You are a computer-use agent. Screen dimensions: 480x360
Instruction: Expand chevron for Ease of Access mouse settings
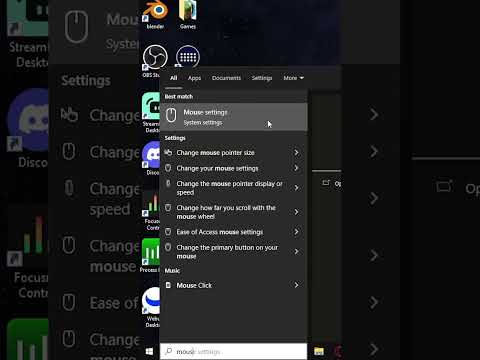tap(296, 231)
